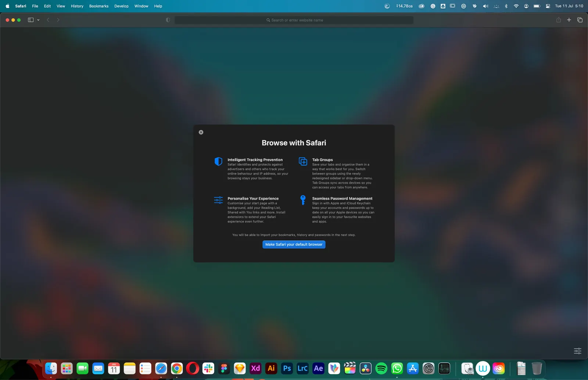The width and height of the screenshot is (588, 380).
Task: Open Reminders from the dock
Action: click(145, 368)
